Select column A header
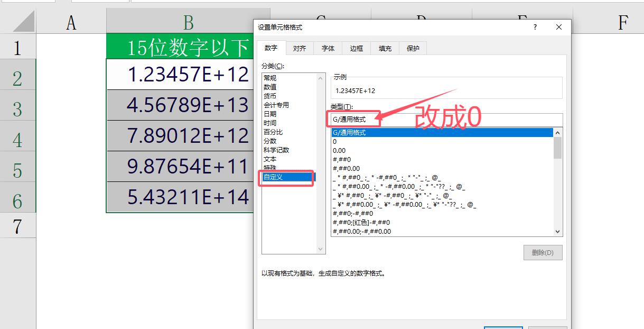 [x=71, y=22]
